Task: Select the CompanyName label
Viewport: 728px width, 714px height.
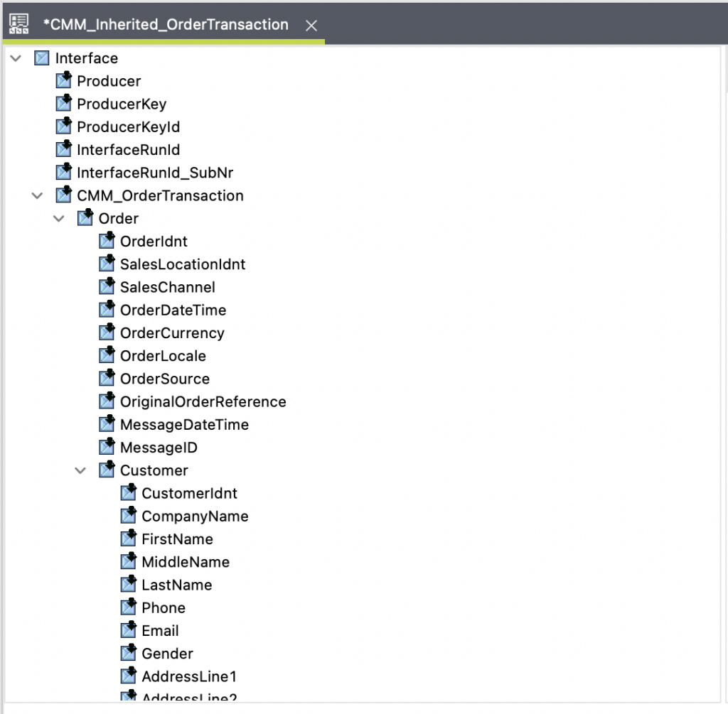Action: [x=195, y=516]
